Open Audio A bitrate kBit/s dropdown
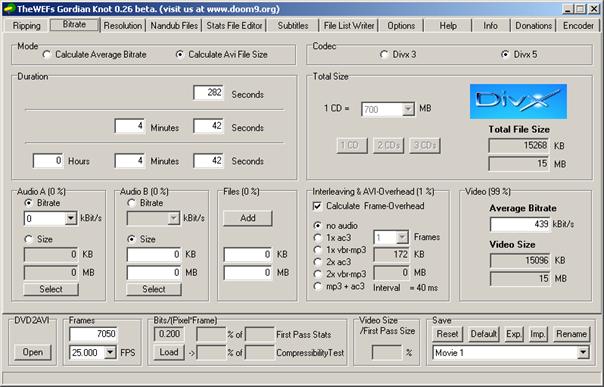The image size is (604, 387). pos(71,219)
